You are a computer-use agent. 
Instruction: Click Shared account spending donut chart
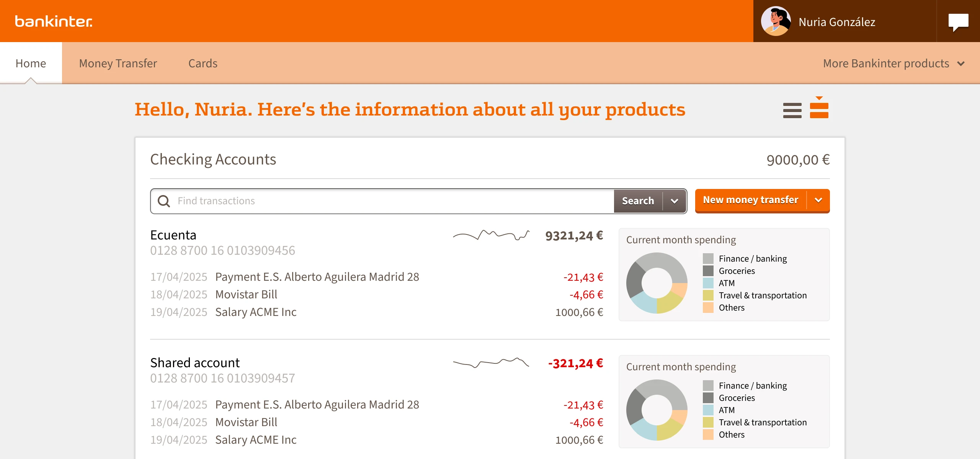tap(657, 410)
